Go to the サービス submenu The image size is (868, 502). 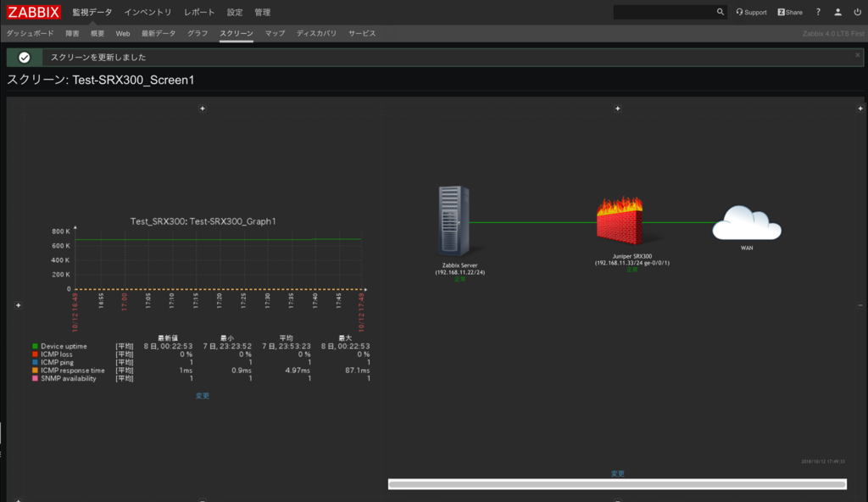[362, 33]
